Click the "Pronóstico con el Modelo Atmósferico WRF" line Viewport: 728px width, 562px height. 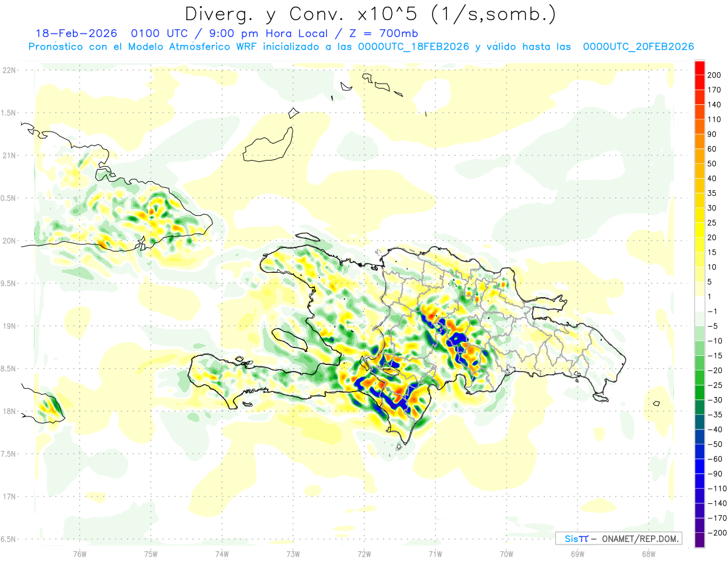(x=143, y=47)
